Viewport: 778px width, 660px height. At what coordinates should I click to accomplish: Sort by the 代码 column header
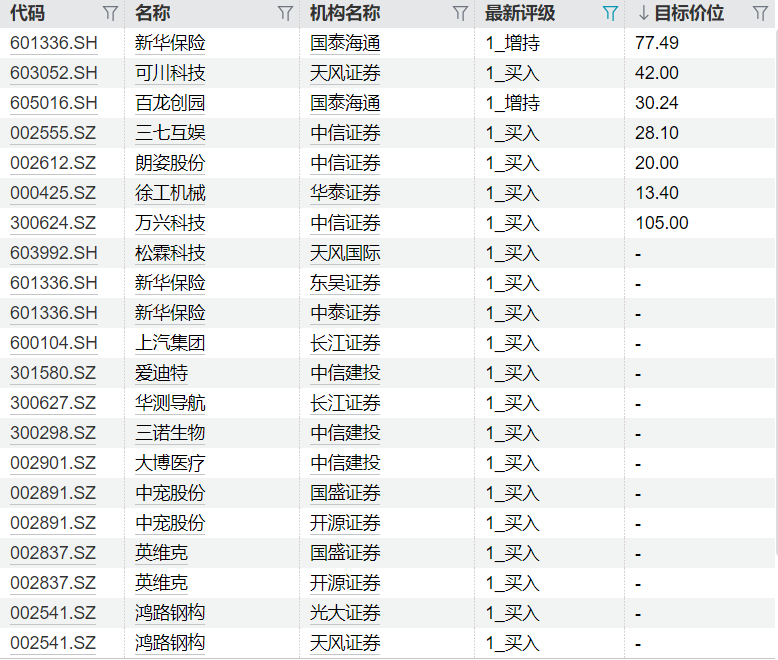coord(27,14)
